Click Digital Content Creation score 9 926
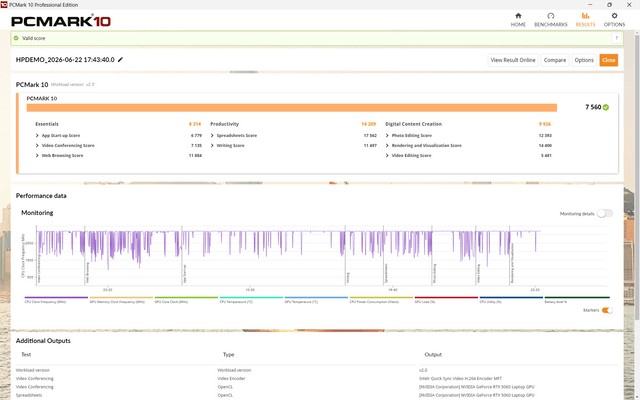The image size is (640, 400). pos(545,124)
